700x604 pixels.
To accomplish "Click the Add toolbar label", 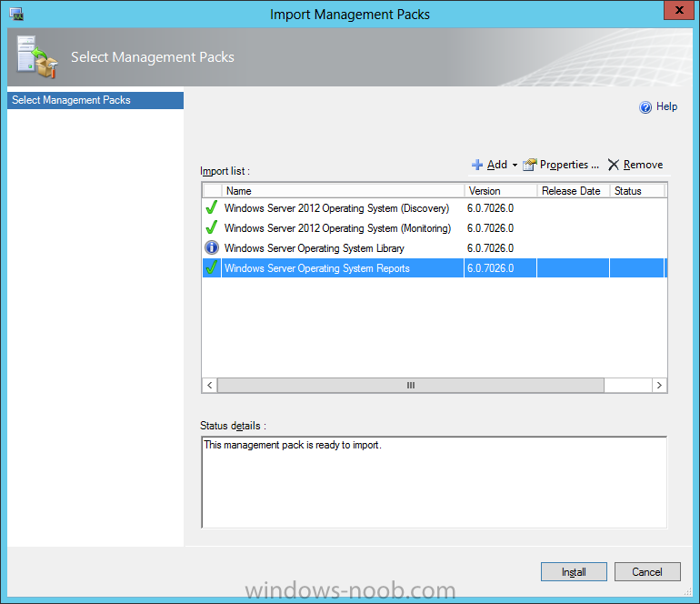I will pyautogui.click(x=497, y=165).
